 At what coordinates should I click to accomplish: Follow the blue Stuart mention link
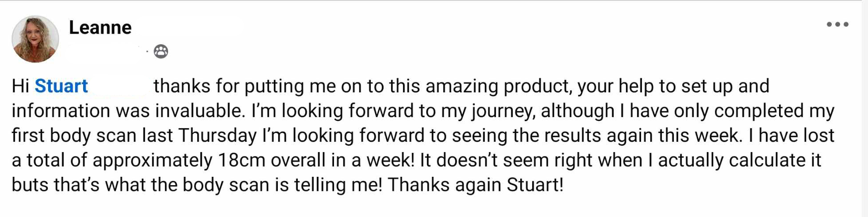point(61,86)
